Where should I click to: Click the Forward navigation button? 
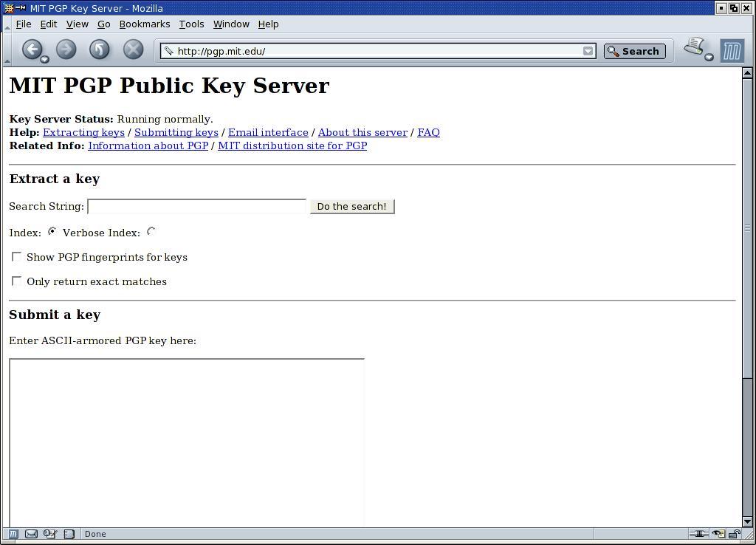click(66, 49)
